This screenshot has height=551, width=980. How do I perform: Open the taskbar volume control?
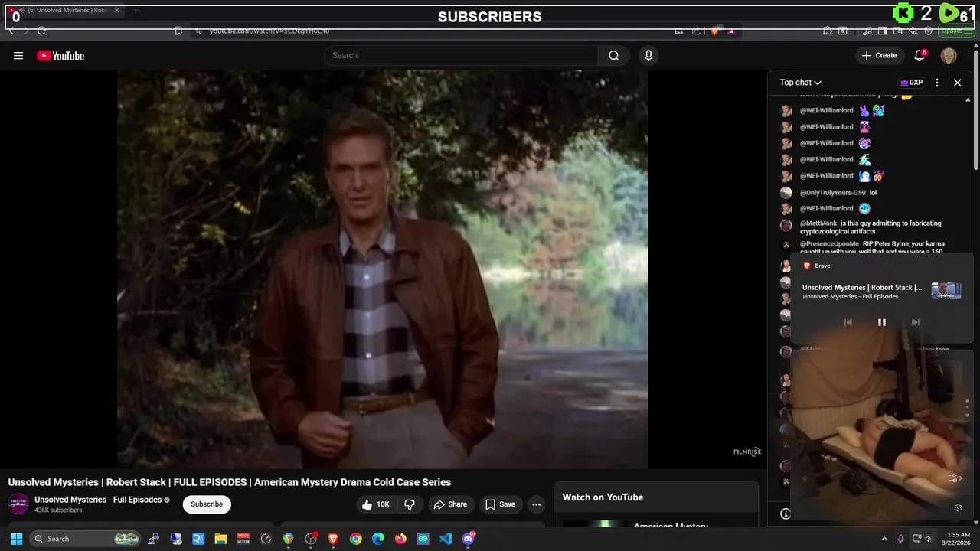pos(928,539)
